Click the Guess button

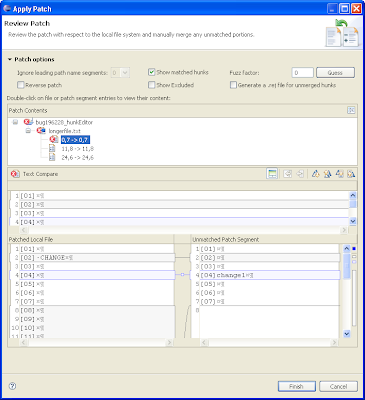[335, 72]
